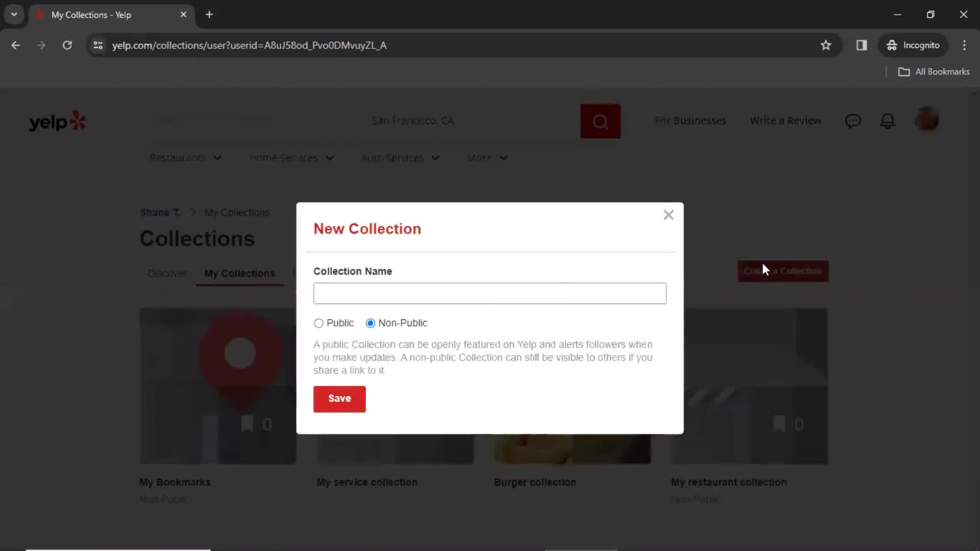The height and width of the screenshot is (551, 980).
Task: Expand the Restaurants dropdown menu
Action: (x=184, y=158)
